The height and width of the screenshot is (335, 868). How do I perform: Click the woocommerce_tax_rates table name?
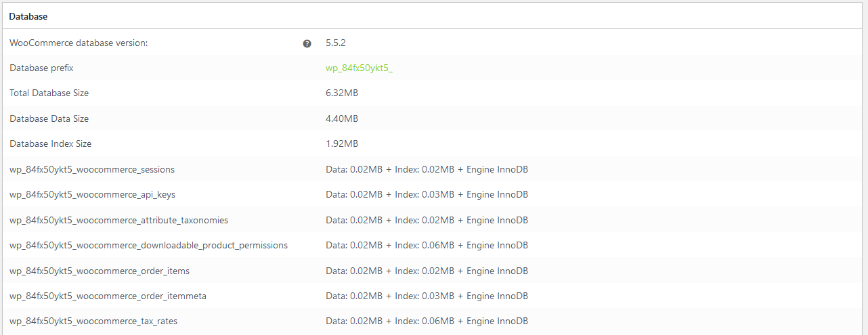pos(93,321)
